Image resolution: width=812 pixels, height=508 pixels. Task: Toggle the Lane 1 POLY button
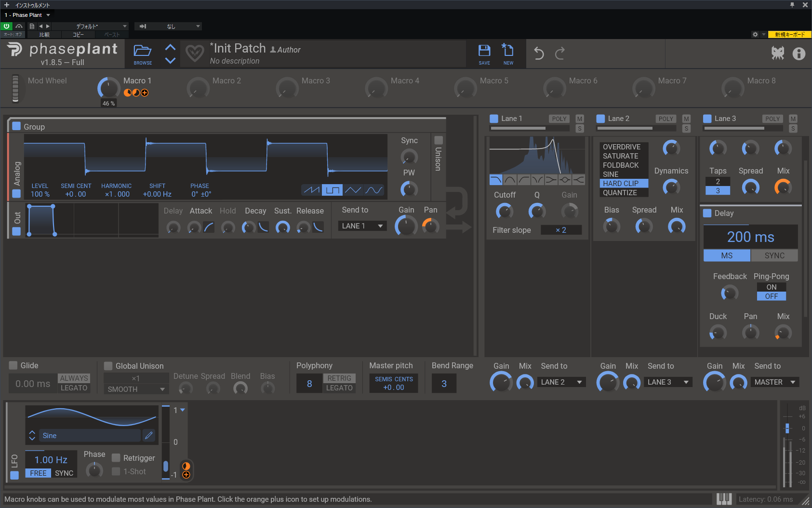(559, 119)
